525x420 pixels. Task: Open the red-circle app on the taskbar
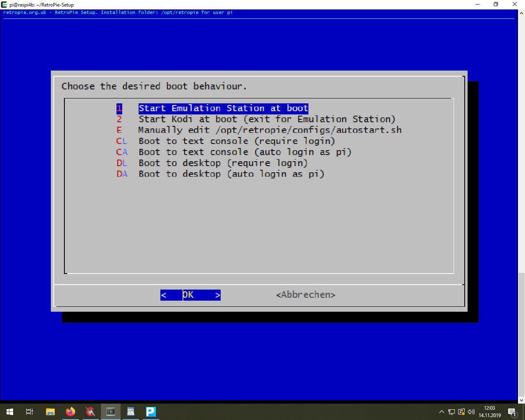[91, 412]
